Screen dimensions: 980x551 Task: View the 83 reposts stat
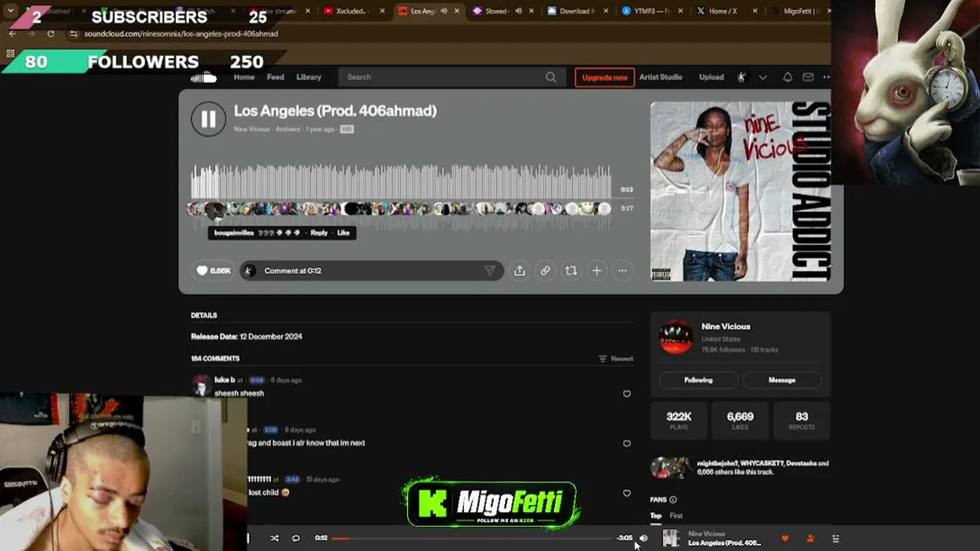point(802,420)
